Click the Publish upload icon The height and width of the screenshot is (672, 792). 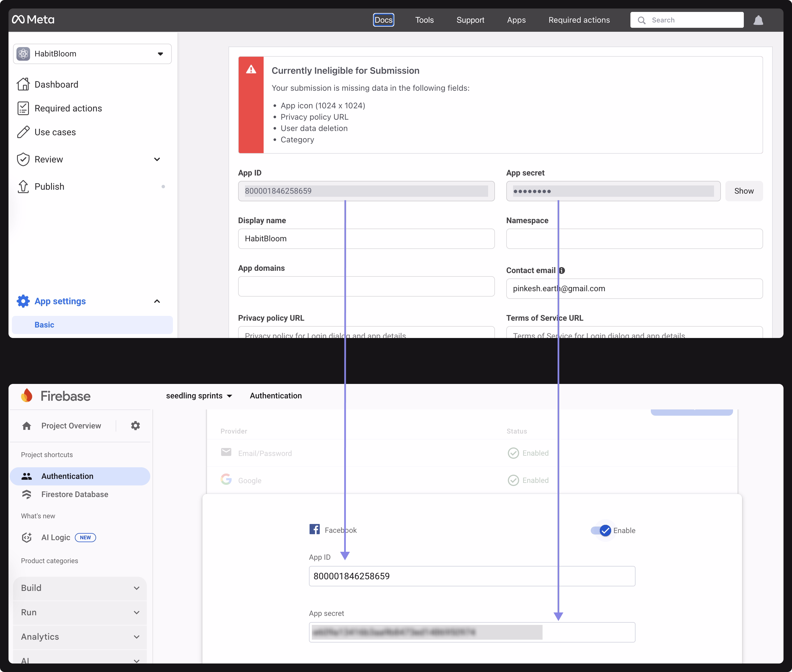pyautogui.click(x=23, y=187)
